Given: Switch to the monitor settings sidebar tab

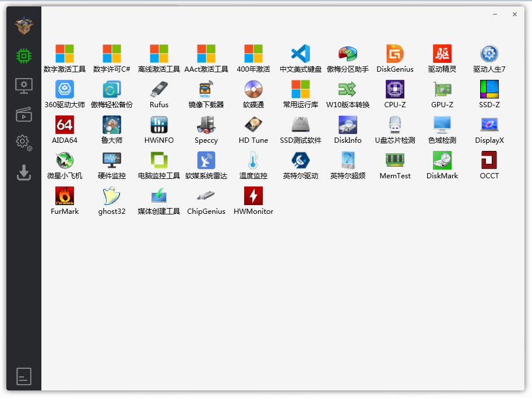Looking at the screenshot, I should pyautogui.click(x=24, y=85).
